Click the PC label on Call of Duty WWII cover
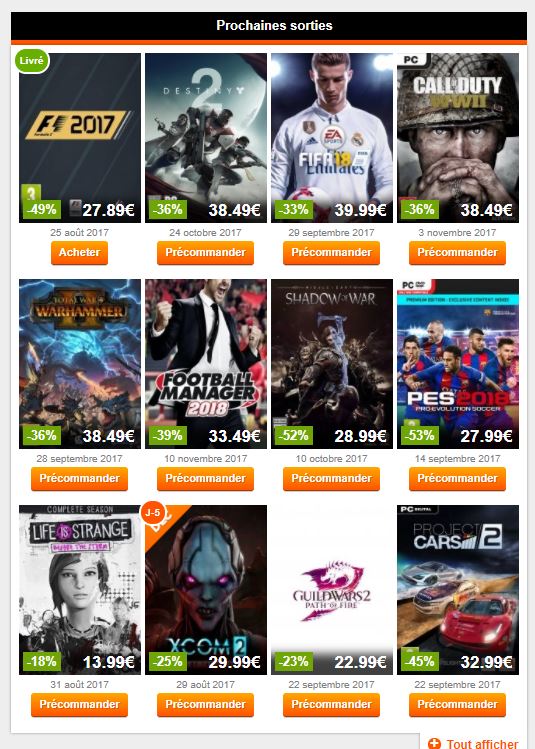Image resolution: width=535 pixels, height=749 pixels. point(411,60)
